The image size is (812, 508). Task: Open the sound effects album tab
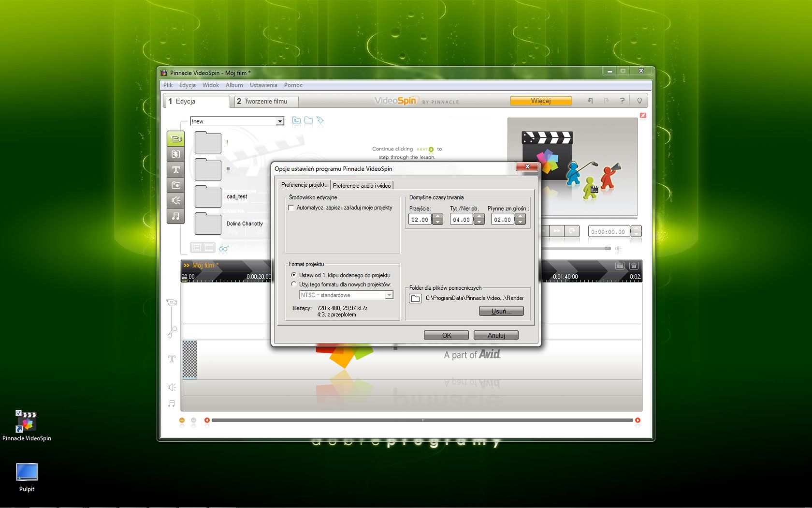176,200
